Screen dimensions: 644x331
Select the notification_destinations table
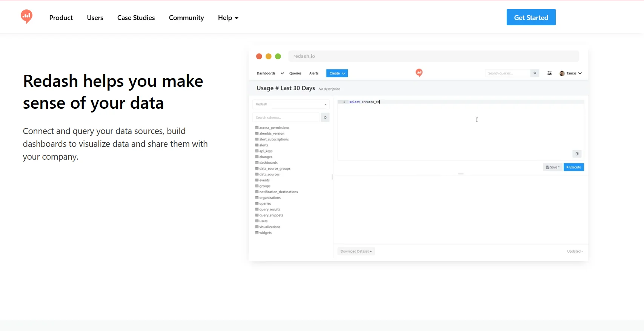[x=277, y=192]
